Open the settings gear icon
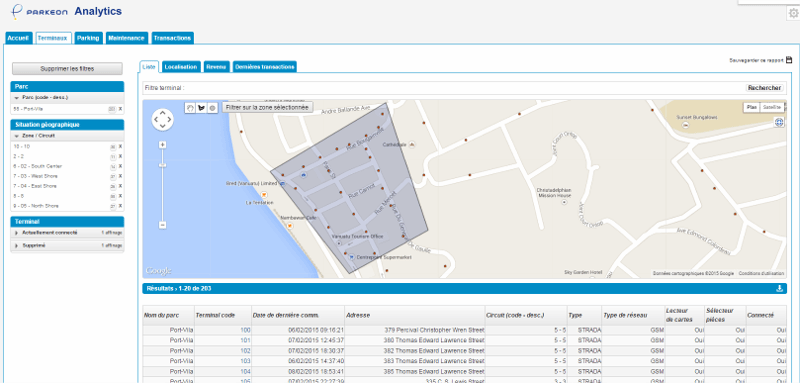Viewport: 800px width, 383px height. click(x=793, y=14)
